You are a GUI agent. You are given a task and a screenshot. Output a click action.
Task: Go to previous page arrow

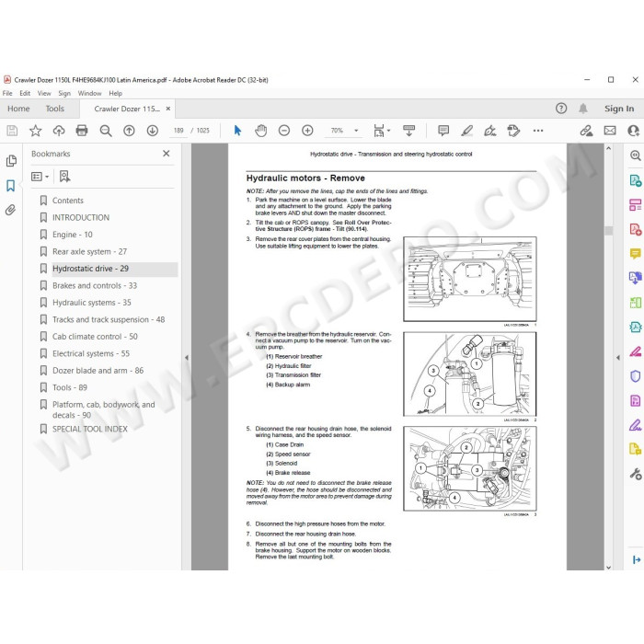[129, 131]
